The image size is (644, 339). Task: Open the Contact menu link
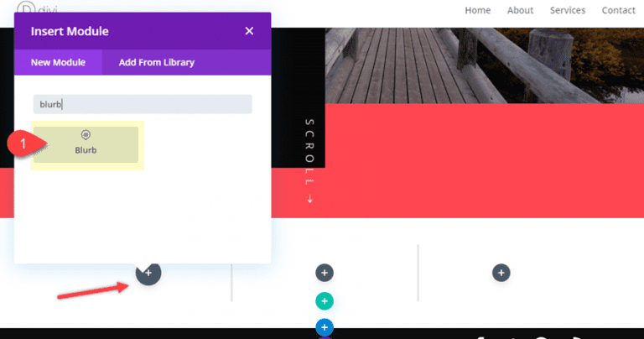pyautogui.click(x=619, y=10)
